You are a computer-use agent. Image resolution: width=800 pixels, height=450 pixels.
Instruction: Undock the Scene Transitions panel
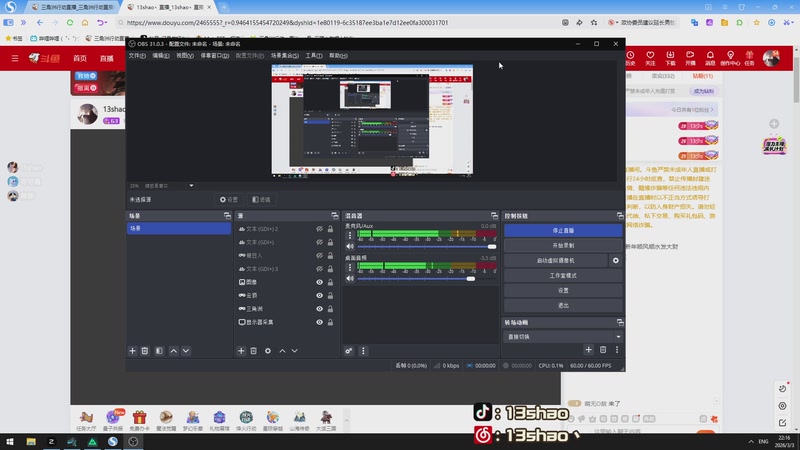(x=620, y=322)
